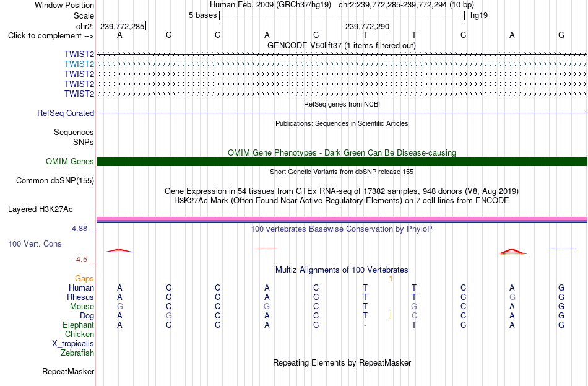Viewport: 588px width, 386px height.
Task: Select the 'Dog' alignment row label
Action: pyautogui.click(x=87, y=316)
